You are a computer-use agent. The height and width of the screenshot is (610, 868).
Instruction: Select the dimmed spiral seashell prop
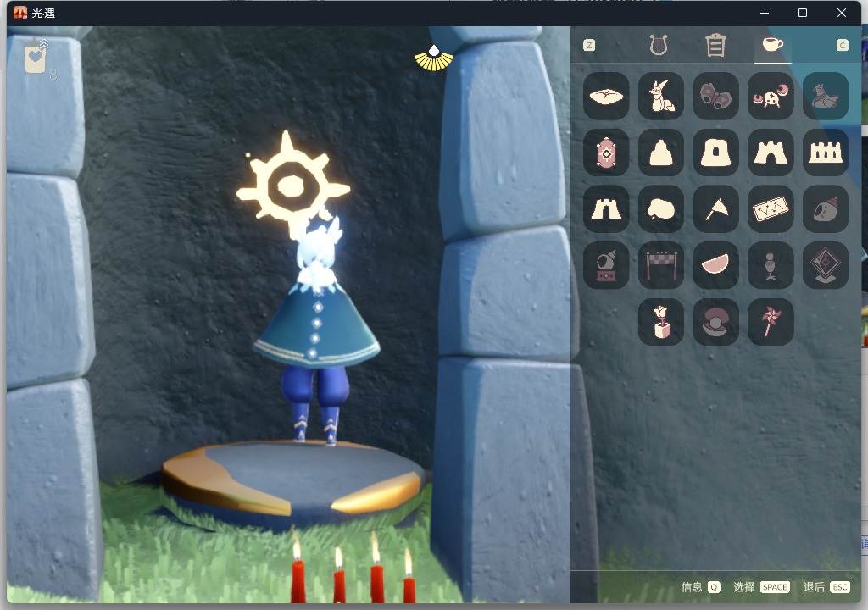[826, 209]
